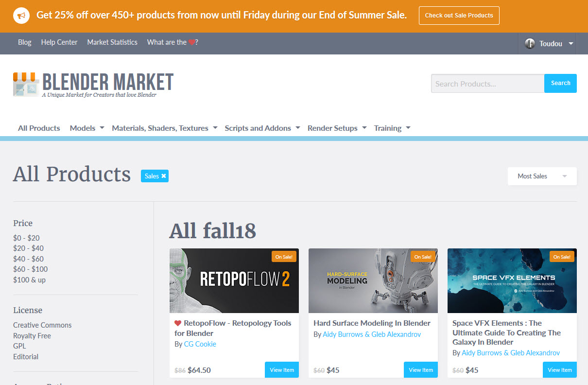Click the Price filter heading
Image resolution: width=588 pixels, height=385 pixels.
point(23,223)
